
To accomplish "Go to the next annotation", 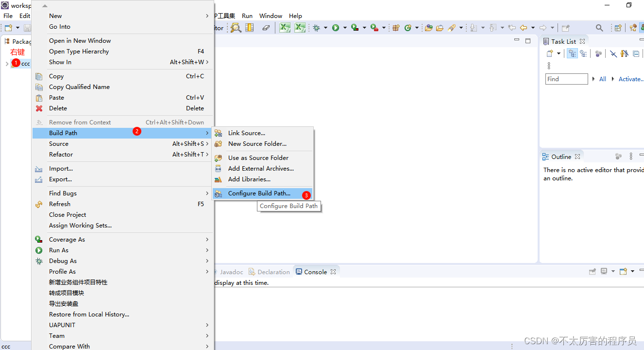I will click(x=473, y=28).
